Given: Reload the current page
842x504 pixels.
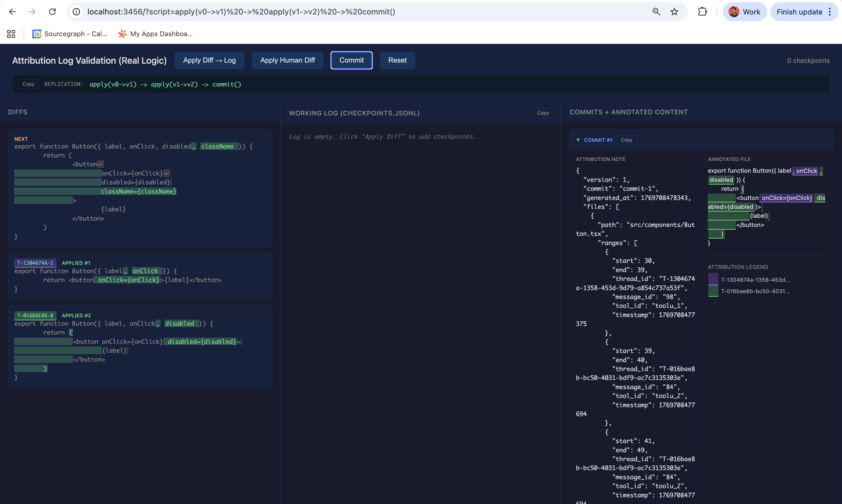Looking at the screenshot, I should coord(52,12).
